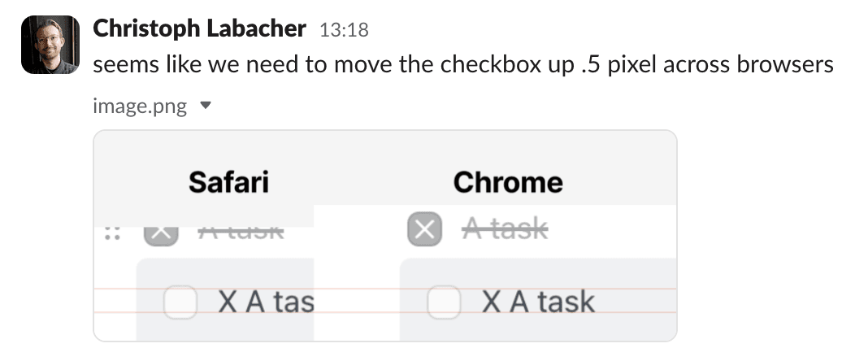The width and height of the screenshot is (868, 361).
Task: Collapse the image.png preview with the triangle
Action: pos(206,105)
